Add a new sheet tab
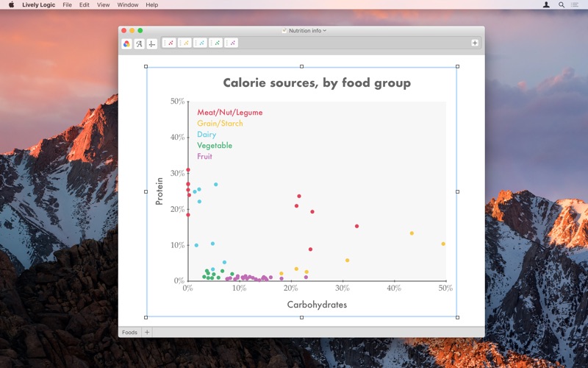Screen dimensions: 588x368 [147, 332]
